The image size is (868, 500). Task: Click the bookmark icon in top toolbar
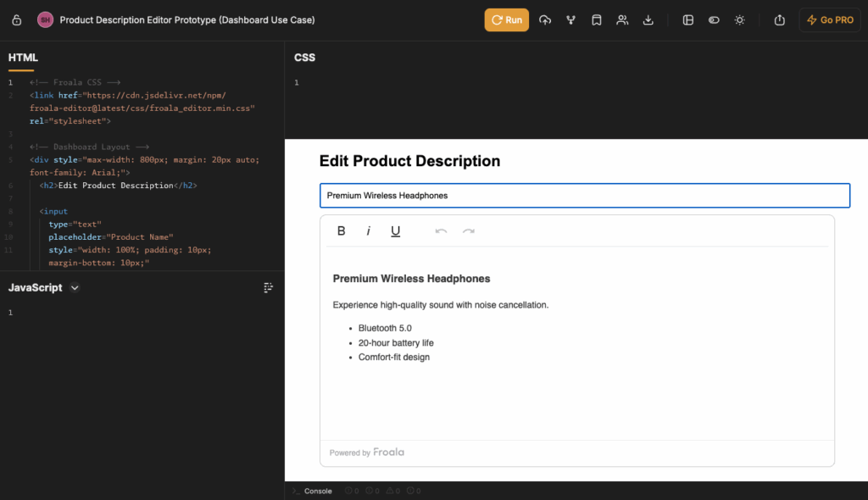[x=596, y=20]
